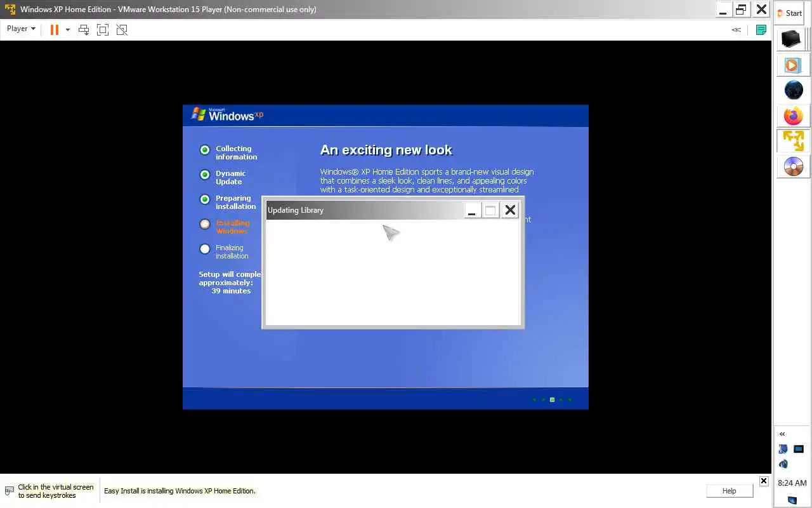Image resolution: width=812 pixels, height=508 pixels.
Task: Open the disc image taskbar icon
Action: [793, 166]
